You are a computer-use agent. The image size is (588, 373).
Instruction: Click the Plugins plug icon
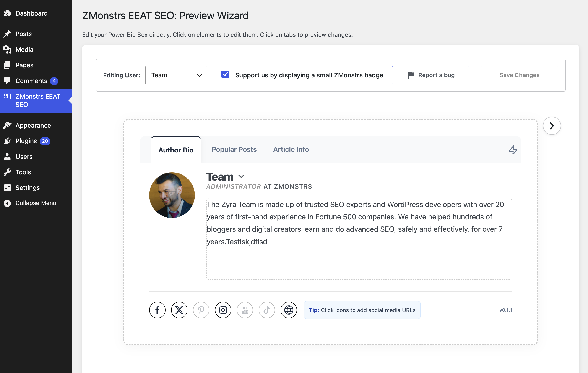coord(7,141)
